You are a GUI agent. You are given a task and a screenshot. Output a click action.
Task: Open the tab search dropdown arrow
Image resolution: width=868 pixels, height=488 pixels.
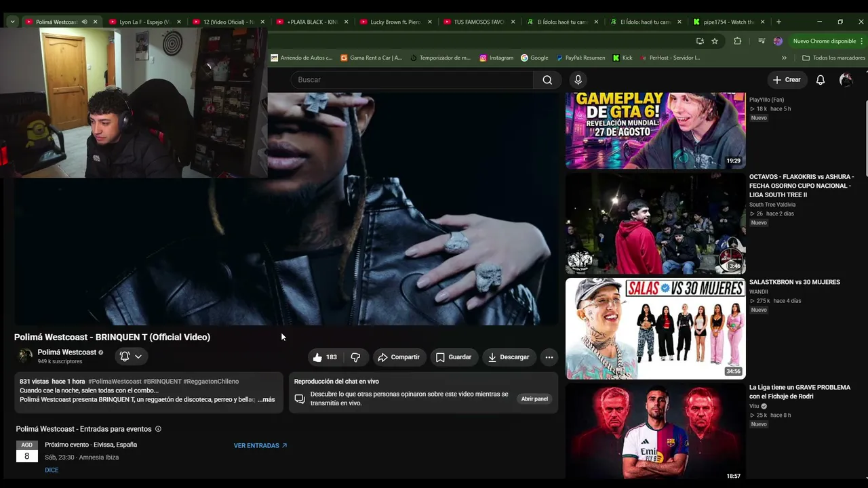[x=12, y=22]
